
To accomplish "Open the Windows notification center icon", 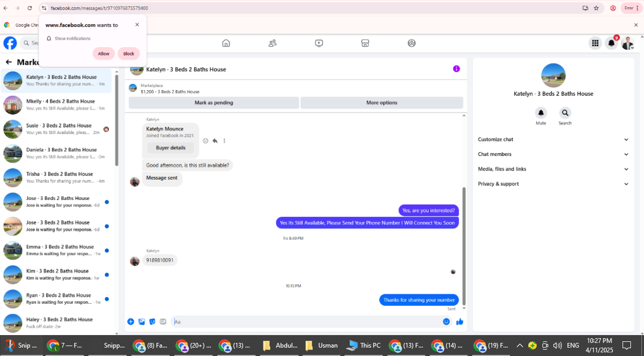I will tap(627, 346).
